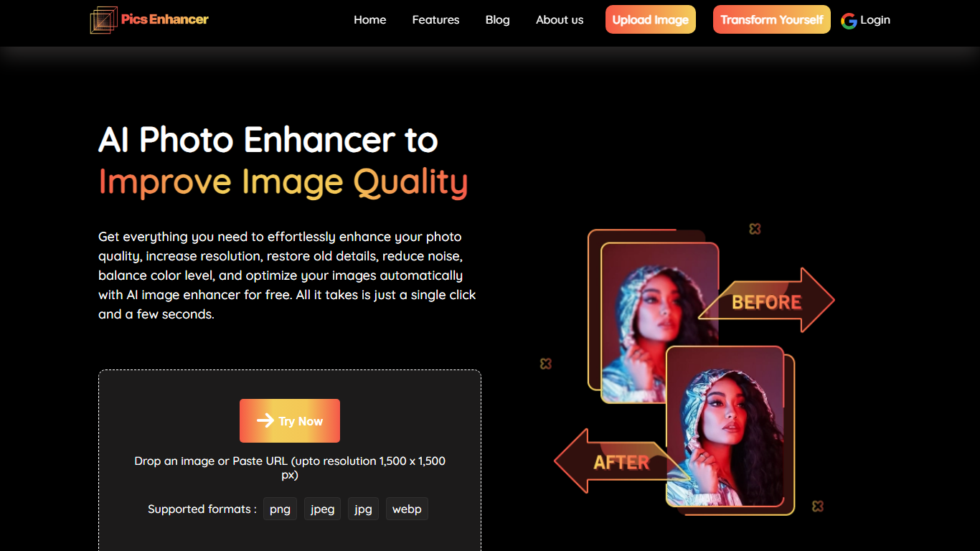
Task: Open the Blog link in navigation
Action: pyautogui.click(x=497, y=20)
